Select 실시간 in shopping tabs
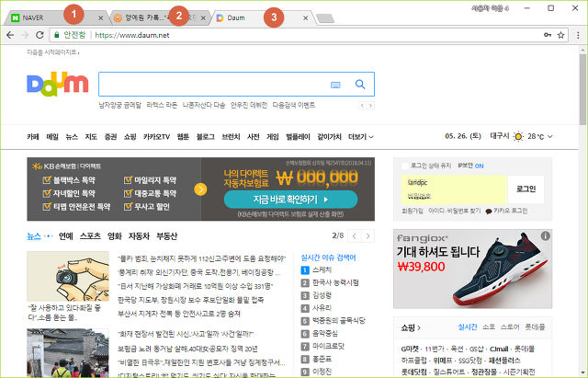This screenshot has height=378, width=588. point(468,326)
